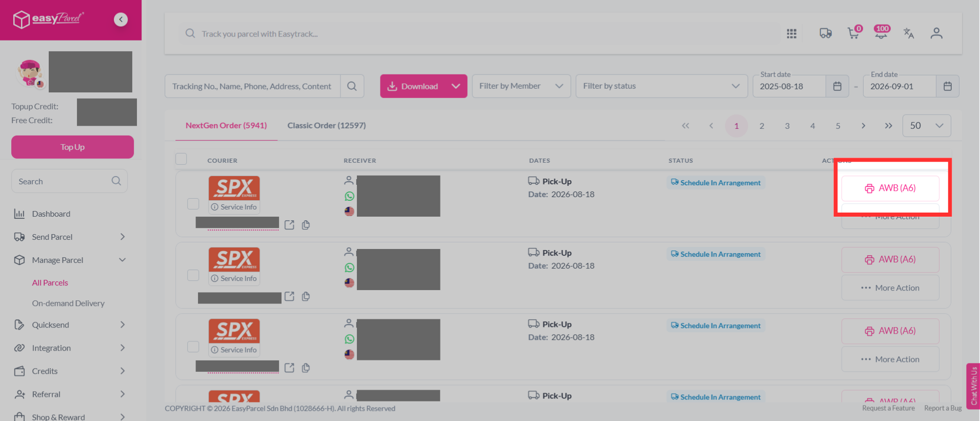Expand the Credits menu

70,371
